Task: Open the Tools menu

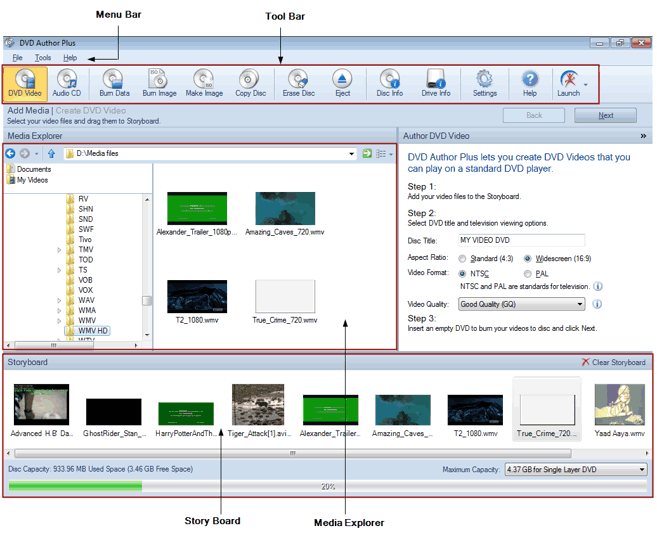Action: pos(43,58)
